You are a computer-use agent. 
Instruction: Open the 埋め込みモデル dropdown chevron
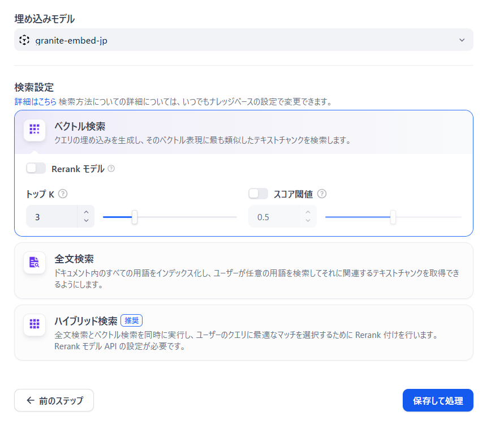click(x=462, y=40)
